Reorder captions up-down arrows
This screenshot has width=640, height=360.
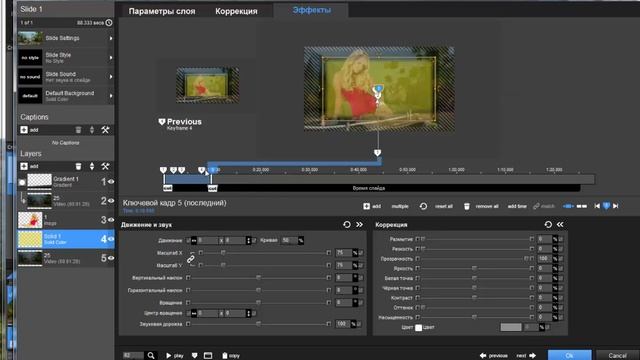point(92,130)
